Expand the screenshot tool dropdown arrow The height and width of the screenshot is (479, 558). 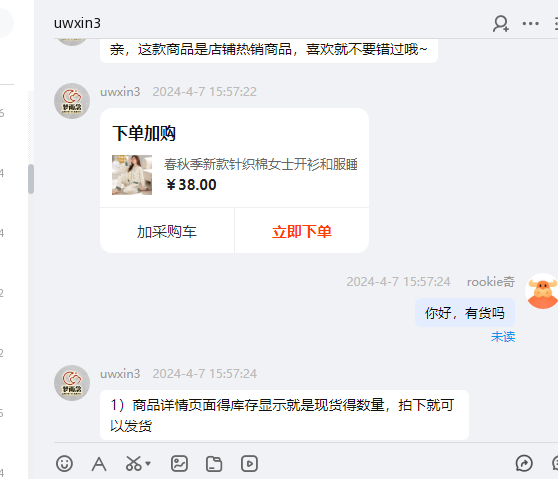coord(148,464)
